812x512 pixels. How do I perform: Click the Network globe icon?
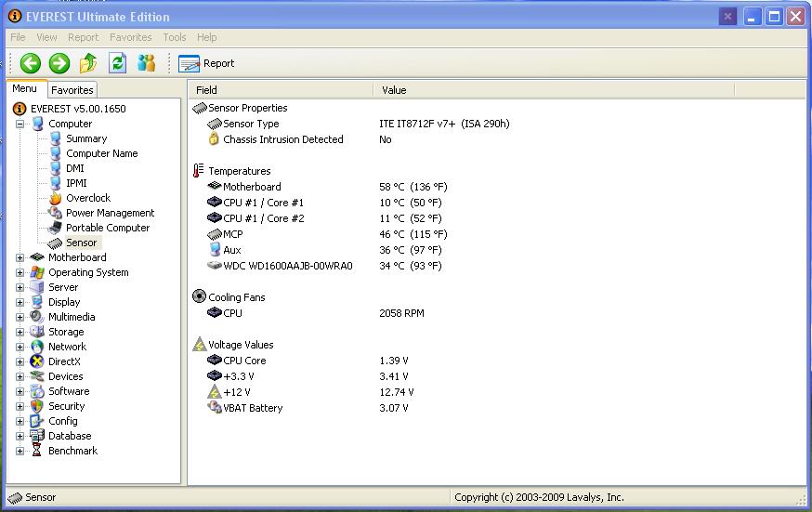37,347
